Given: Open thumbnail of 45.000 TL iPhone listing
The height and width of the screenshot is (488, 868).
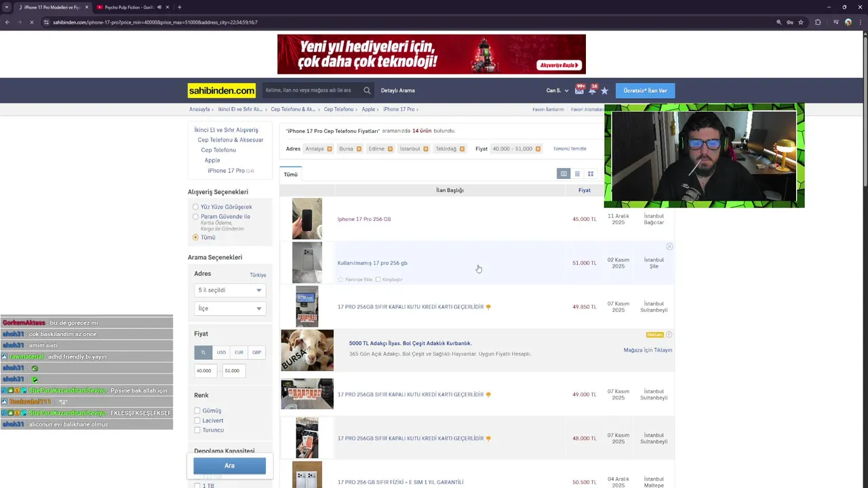Looking at the screenshot, I should pos(307,219).
